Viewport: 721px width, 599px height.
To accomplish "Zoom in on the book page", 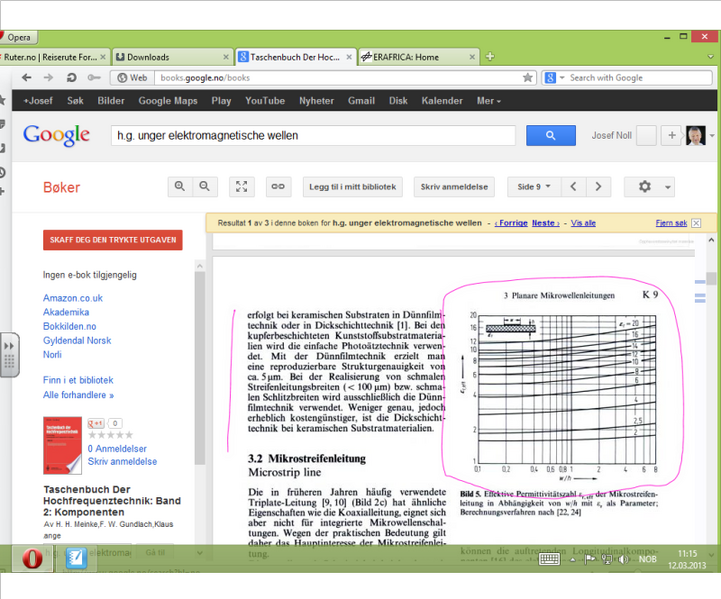I will tap(180, 187).
